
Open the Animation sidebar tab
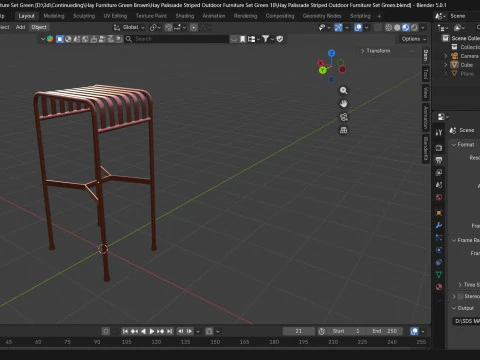426,117
